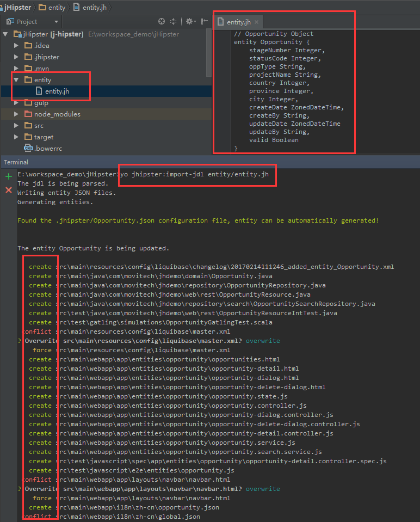Select entity.jh file in project tree
Viewport: 420px width, 522px height.
(56, 91)
